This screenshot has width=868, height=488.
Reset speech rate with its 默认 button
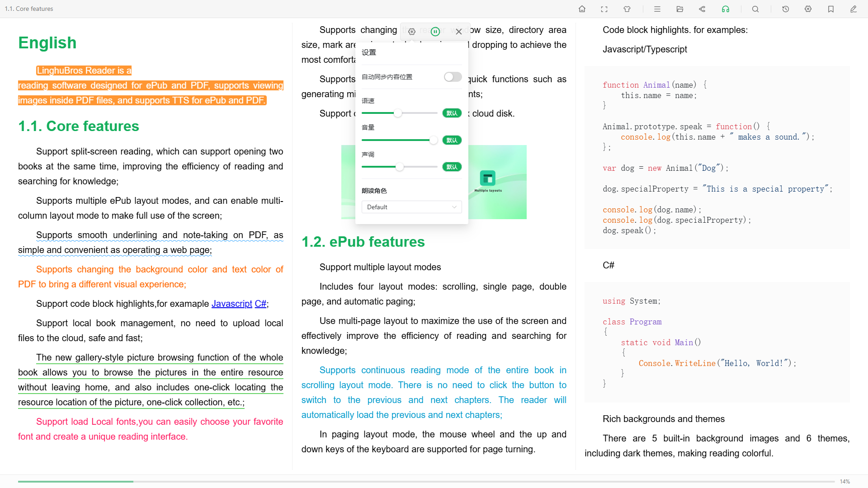pyautogui.click(x=452, y=113)
